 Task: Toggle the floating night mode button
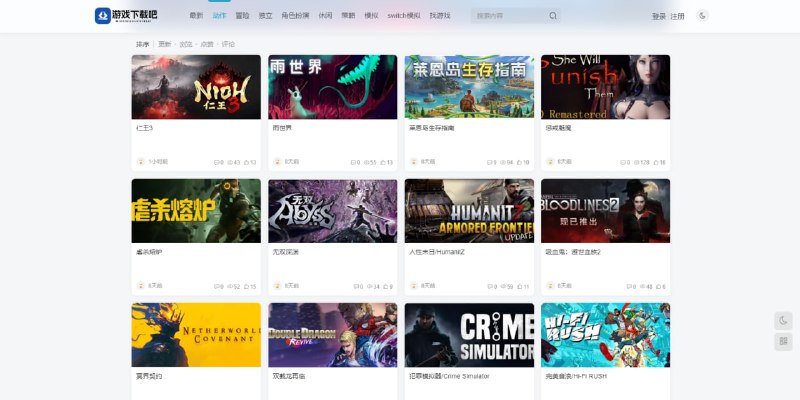coord(783,320)
